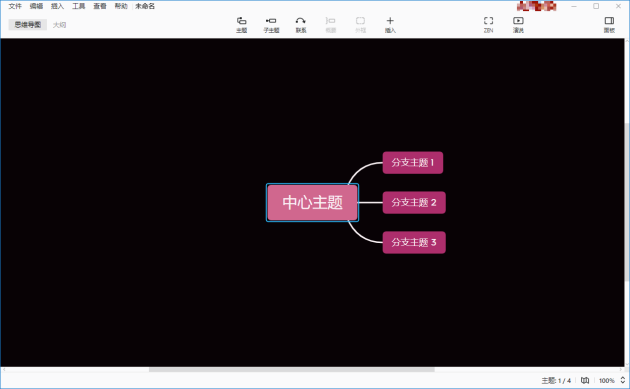Select the 中心主题 central topic node
The image size is (630, 389).
[313, 203]
